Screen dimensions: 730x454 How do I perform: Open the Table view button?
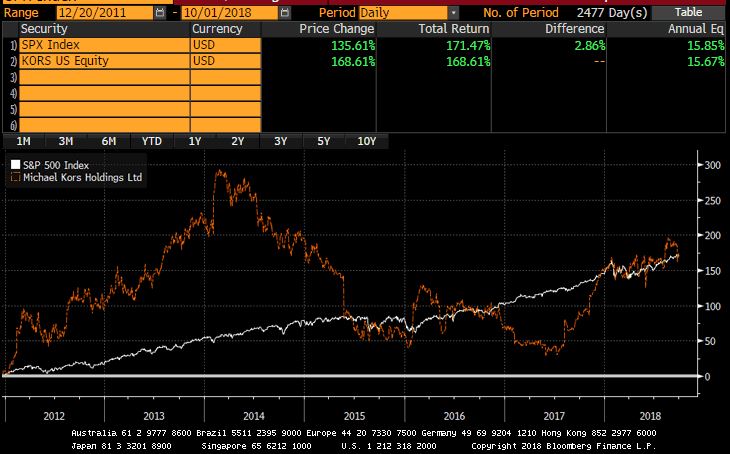click(x=688, y=12)
